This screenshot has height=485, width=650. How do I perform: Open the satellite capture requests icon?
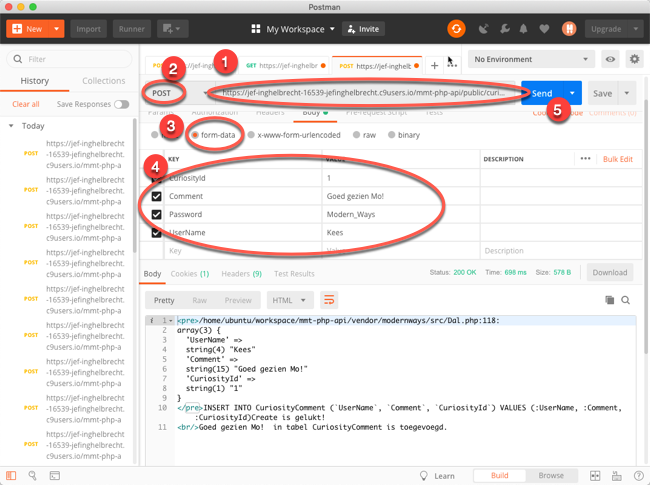483,29
